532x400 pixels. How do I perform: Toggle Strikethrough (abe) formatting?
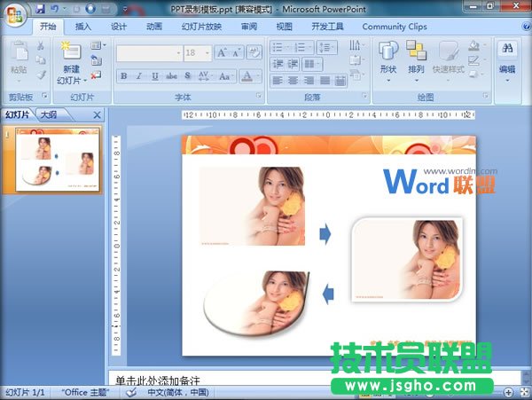(171, 76)
